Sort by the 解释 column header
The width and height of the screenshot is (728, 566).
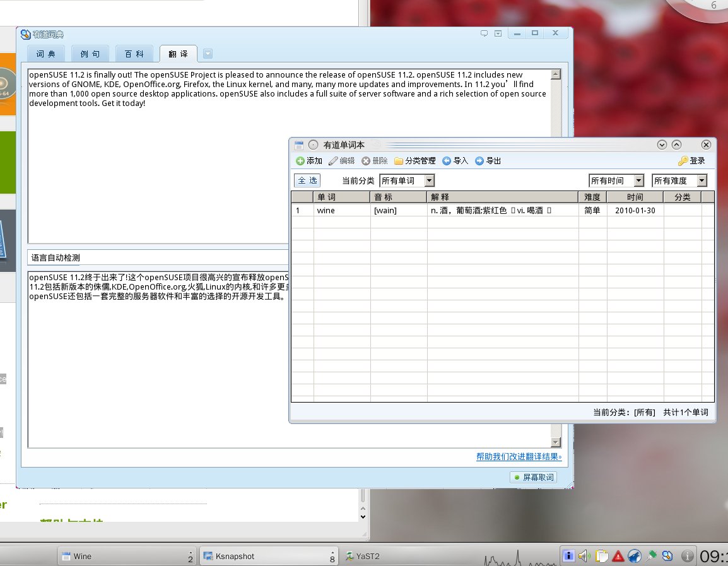502,198
